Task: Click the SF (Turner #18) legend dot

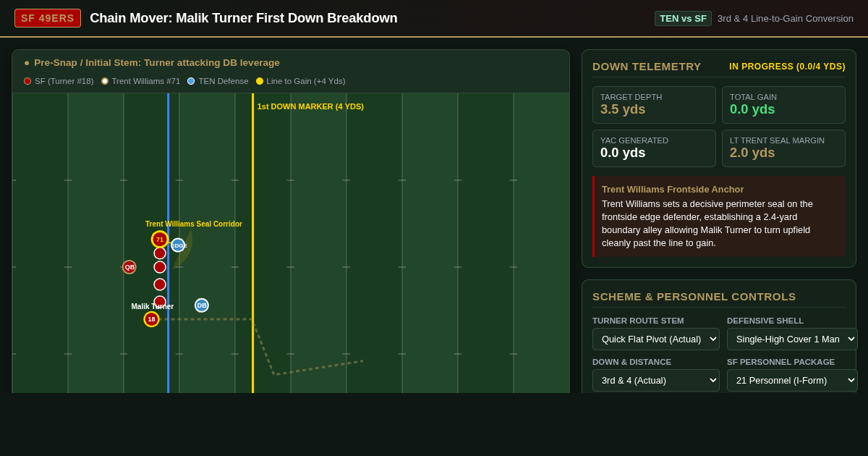Action: [x=27, y=81]
